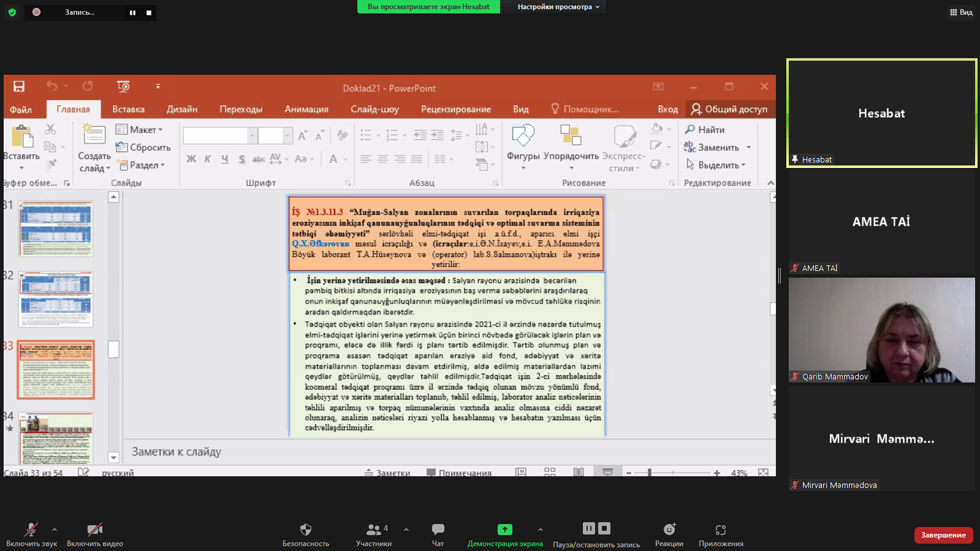Click the red Завершение button
Image resolution: width=980 pixels, height=551 pixels.
tap(943, 535)
